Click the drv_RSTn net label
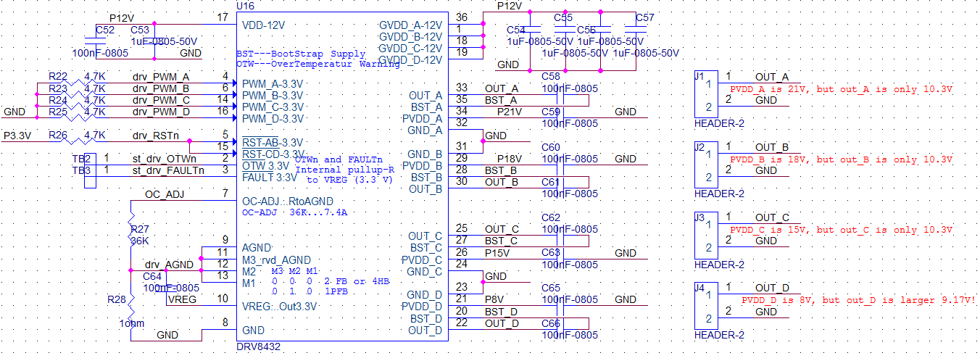The height and width of the screenshot is (353, 980). point(157,135)
